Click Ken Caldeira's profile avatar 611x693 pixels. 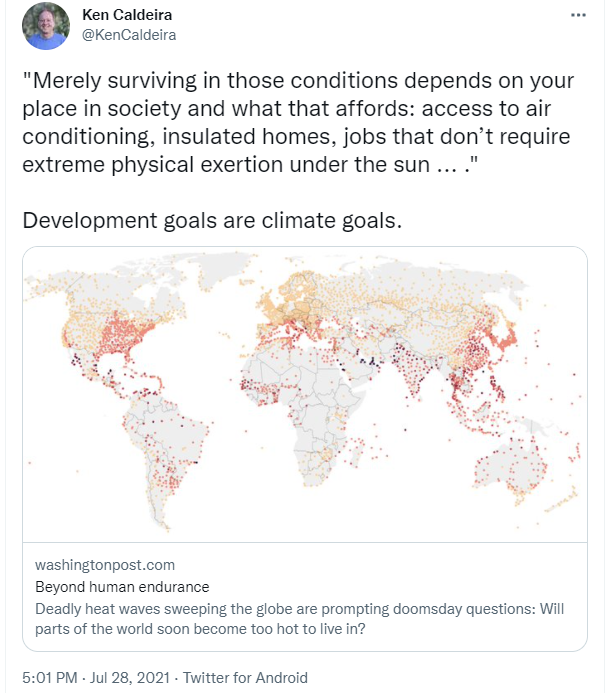click(x=46, y=26)
